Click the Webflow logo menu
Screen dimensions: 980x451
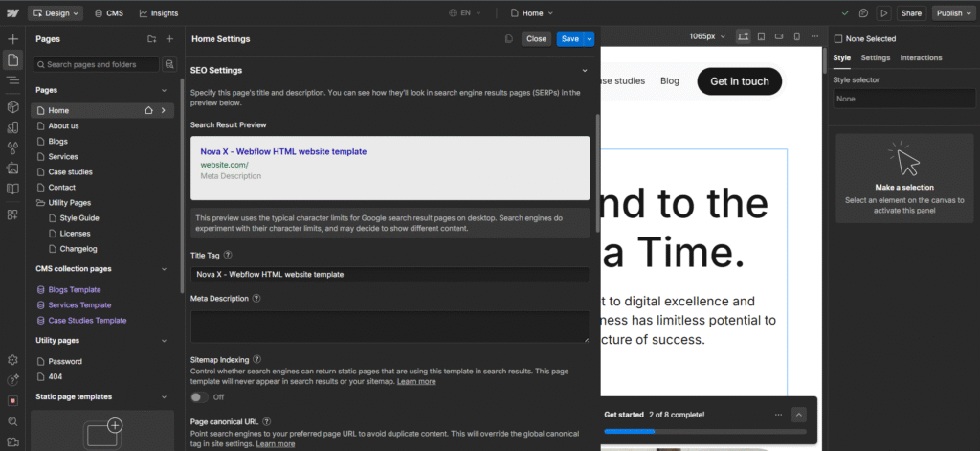pyautogui.click(x=13, y=13)
